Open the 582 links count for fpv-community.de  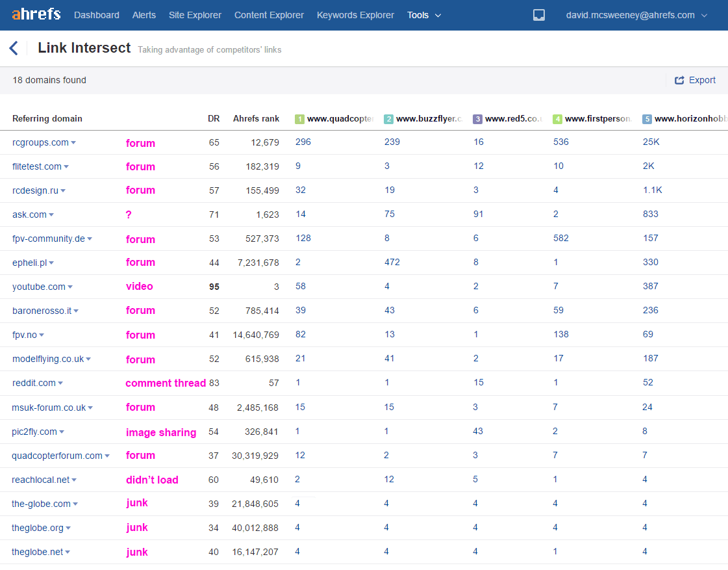(561, 239)
